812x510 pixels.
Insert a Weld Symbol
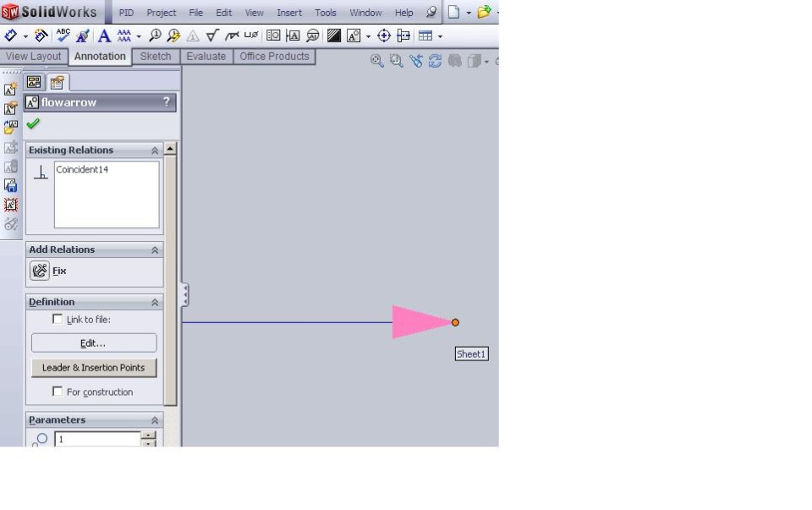[232, 36]
